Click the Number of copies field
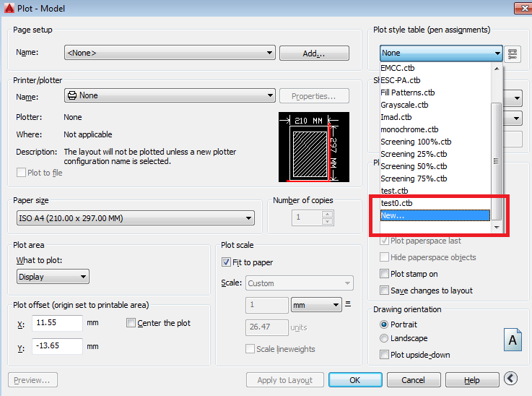The image size is (532, 396). [x=307, y=218]
